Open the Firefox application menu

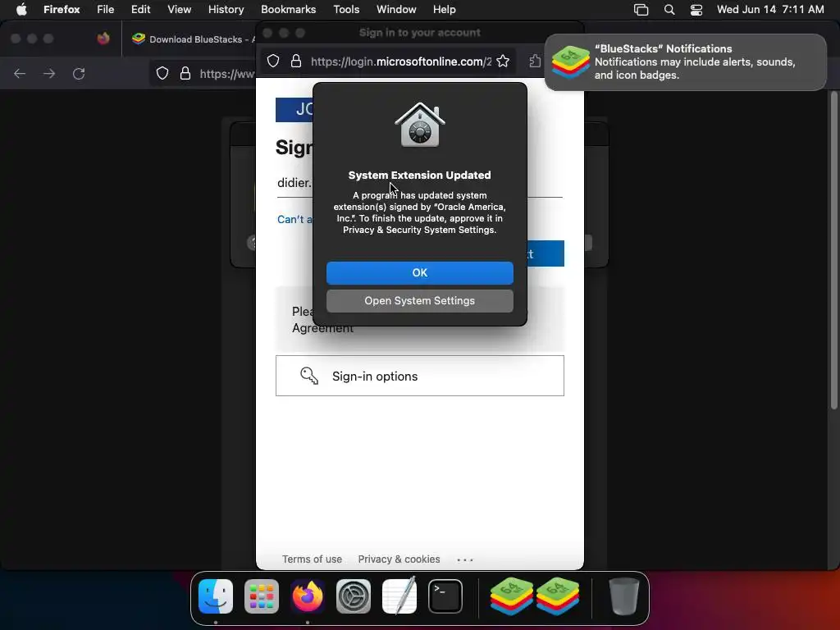click(x=62, y=9)
